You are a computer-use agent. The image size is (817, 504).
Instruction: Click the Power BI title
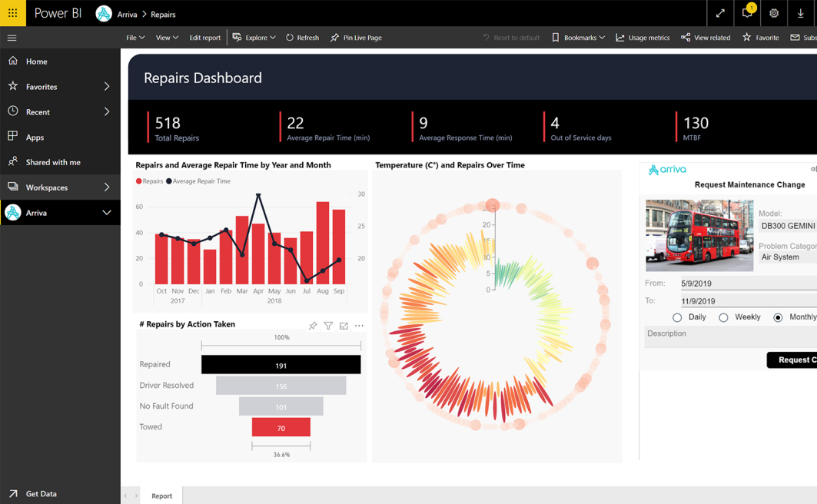tap(58, 14)
